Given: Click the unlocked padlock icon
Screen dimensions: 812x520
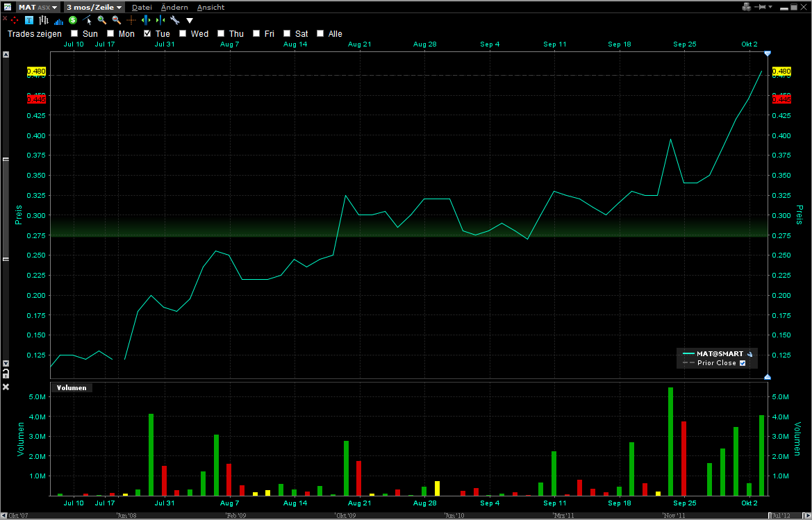Looking at the screenshot, I should 6,374.
